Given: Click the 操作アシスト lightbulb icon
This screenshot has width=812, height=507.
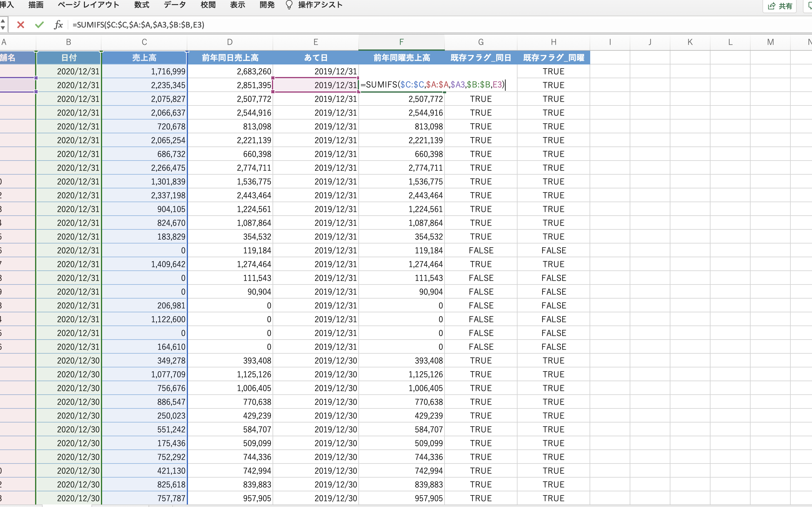Looking at the screenshot, I should (289, 5).
